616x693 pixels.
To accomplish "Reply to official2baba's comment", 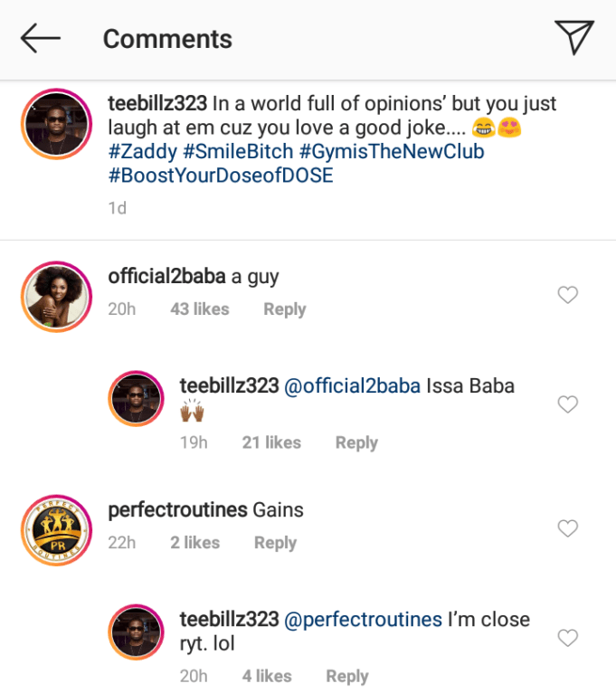I will (x=284, y=309).
